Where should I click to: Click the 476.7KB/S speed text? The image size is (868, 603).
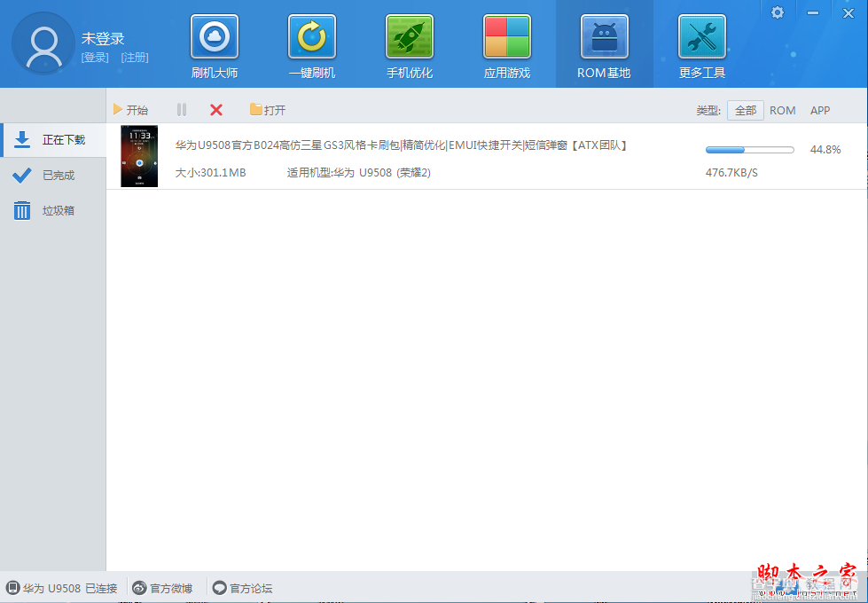tap(731, 173)
